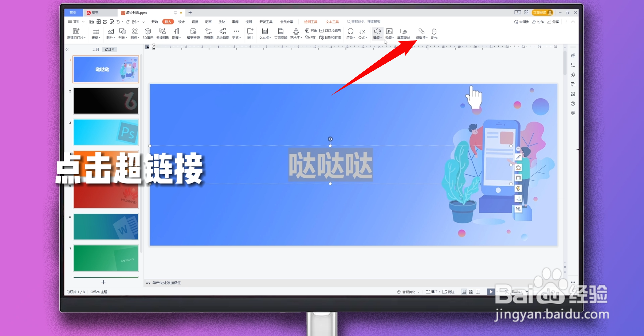
Task: Insert Attachment (附件) item
Action: click(311, 38)
